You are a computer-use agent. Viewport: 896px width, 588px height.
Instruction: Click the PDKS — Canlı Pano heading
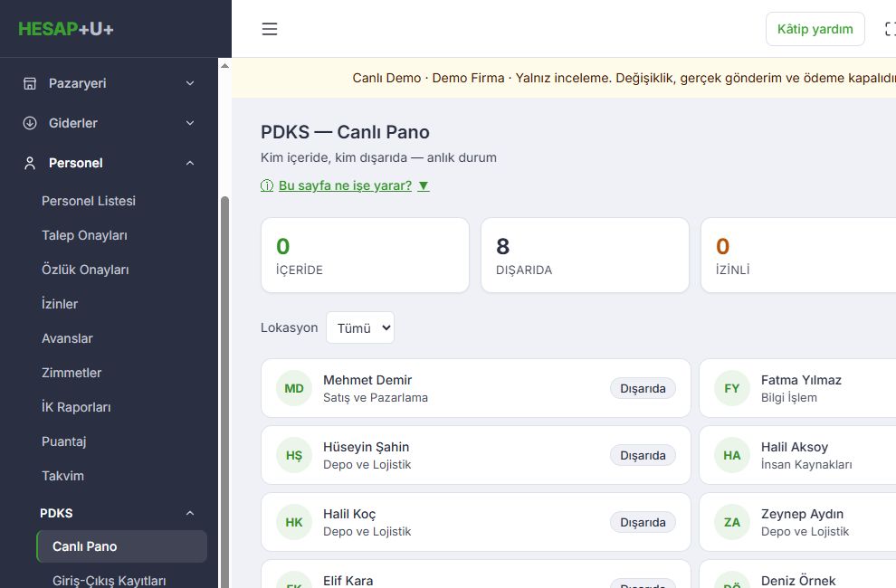click(345, 132)
